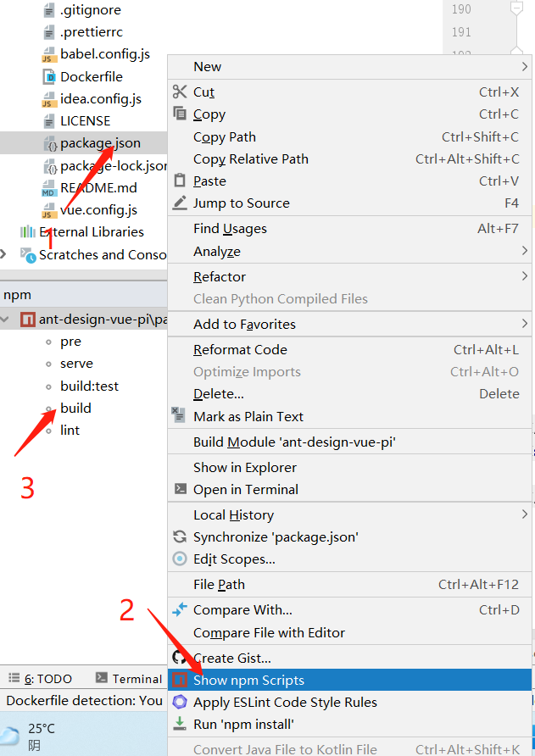Expand the New submenu arrow

click(524, 67)
